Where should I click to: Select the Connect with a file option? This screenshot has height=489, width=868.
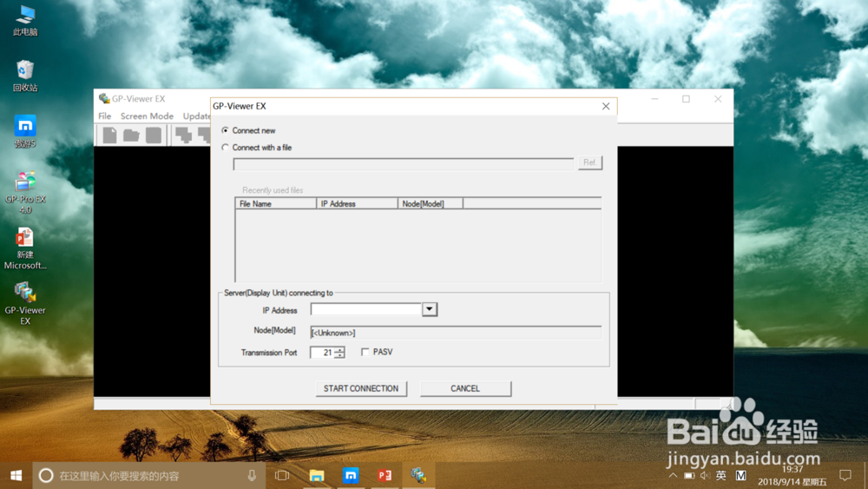[x=225, y=148]
